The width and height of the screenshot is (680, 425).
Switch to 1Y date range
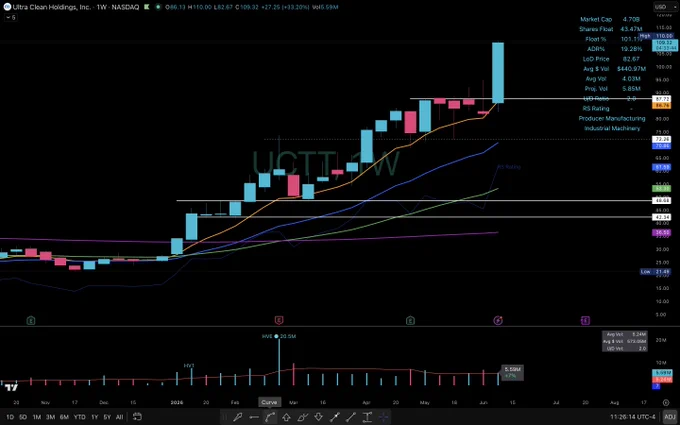tap(94, 417)
